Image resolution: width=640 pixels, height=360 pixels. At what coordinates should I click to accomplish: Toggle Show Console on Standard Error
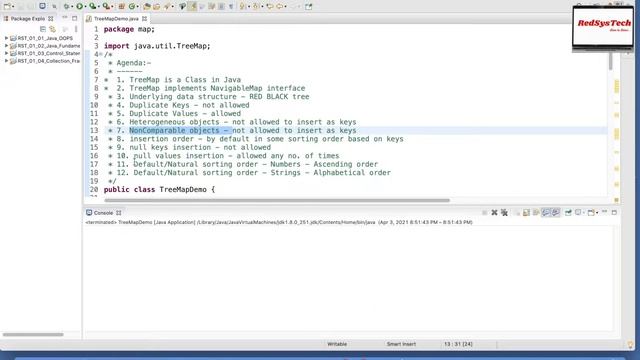coord(556,213)
